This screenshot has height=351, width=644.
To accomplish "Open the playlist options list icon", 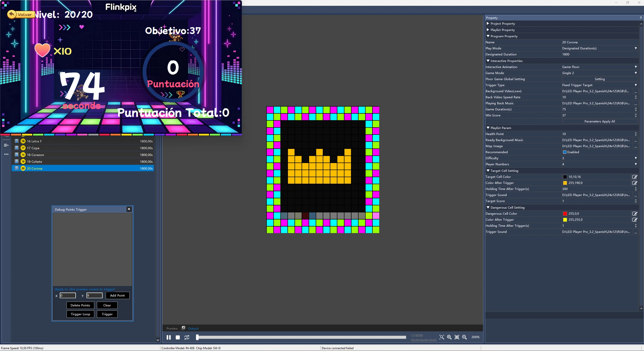I will point(6,145).
